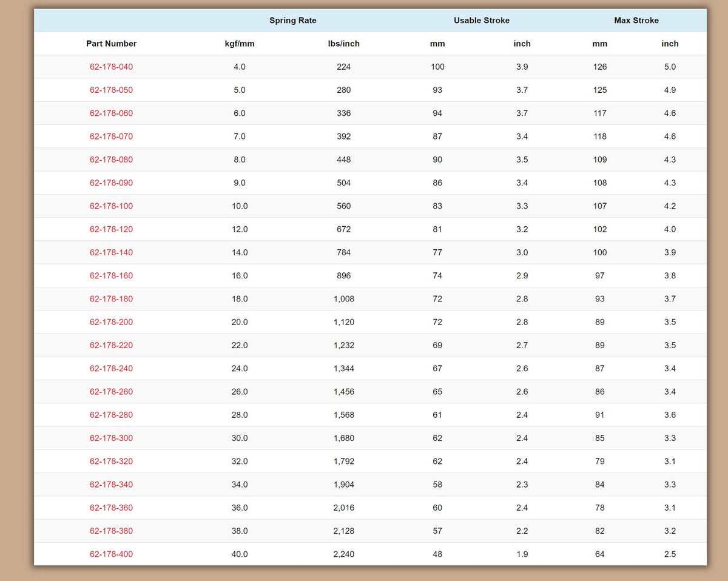
Task: Select the 62-178-200 link
Action: (111, 322)
